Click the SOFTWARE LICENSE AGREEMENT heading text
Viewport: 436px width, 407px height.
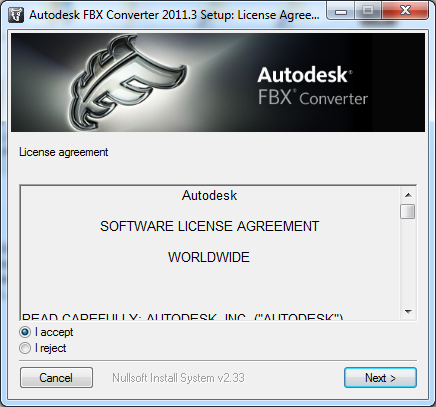pos(210,226)
